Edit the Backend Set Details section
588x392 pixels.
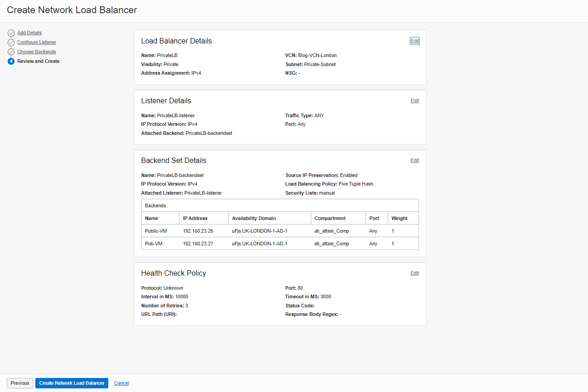(x=414, y=160)
